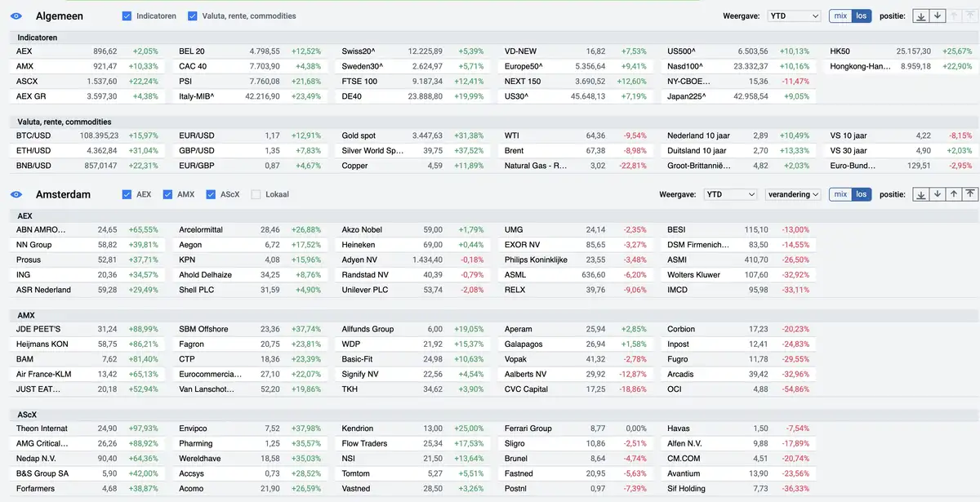
Task: Open the Amsterdam Weergave YTD dropdown
Action: click(x=729, y=194)
